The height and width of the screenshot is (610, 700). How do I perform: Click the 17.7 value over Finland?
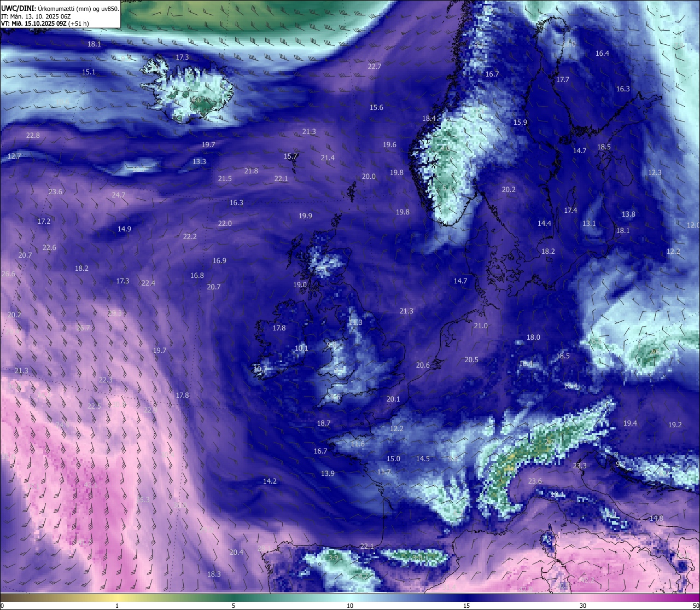coord(563,80)
